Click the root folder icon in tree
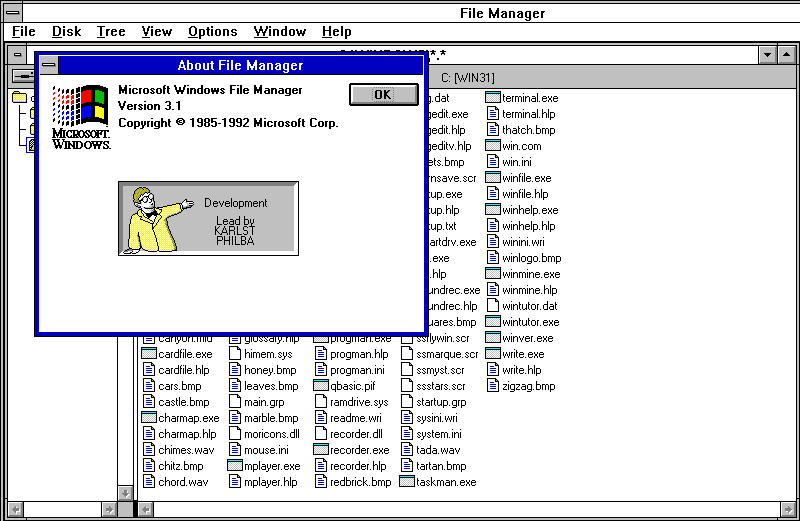The height and width of the screenshot is (521, 800). [19, 97]
